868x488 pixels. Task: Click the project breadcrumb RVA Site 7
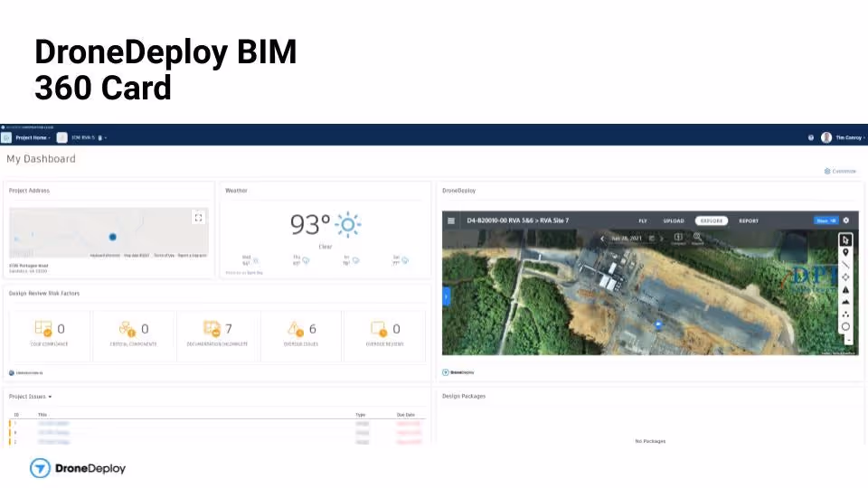point(554,221)
